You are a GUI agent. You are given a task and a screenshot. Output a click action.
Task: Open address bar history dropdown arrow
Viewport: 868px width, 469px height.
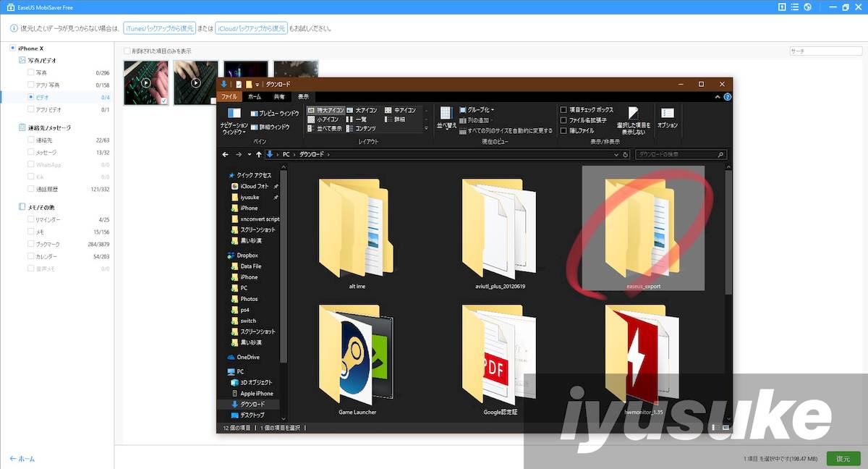coord(616,155)
